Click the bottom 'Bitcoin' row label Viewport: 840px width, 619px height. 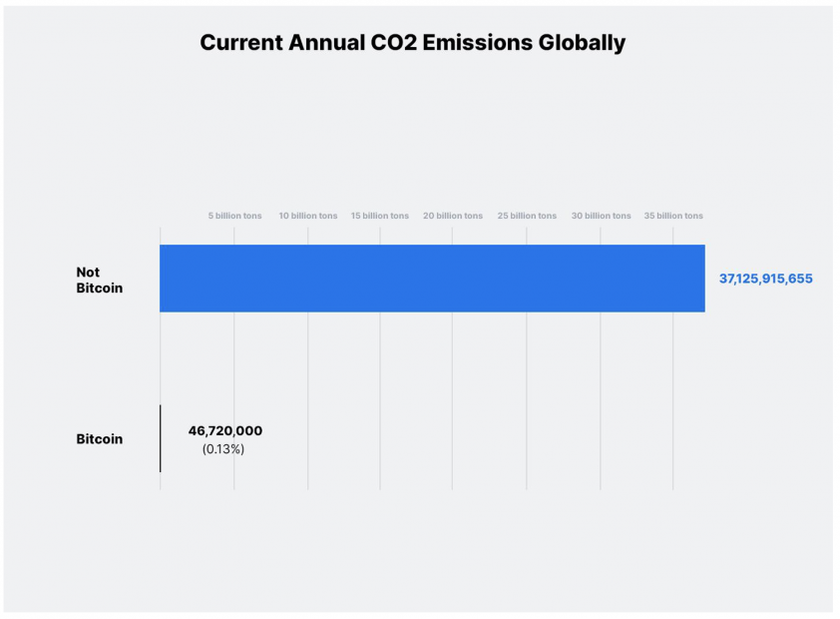tap(100, 439)
